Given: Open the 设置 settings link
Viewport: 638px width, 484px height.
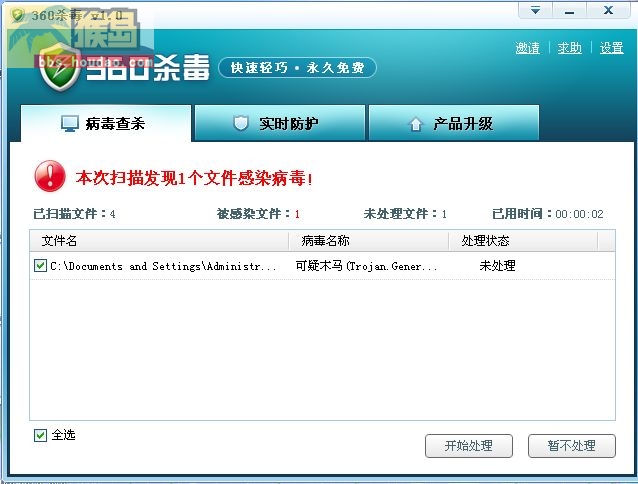Looking at the screenshot, I should [611, 48].
